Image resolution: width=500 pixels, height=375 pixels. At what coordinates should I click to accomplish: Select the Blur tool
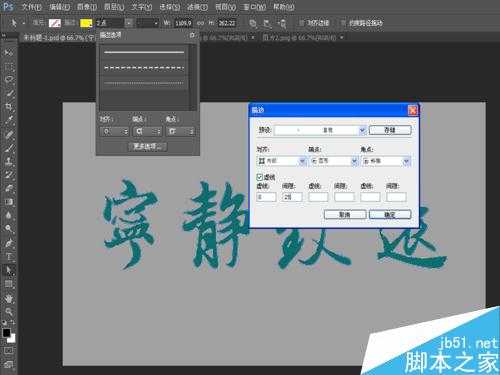9,215
